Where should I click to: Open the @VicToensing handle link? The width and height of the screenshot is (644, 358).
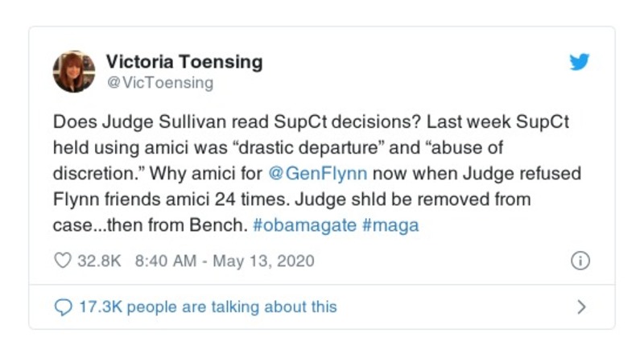tap(159, 83)
